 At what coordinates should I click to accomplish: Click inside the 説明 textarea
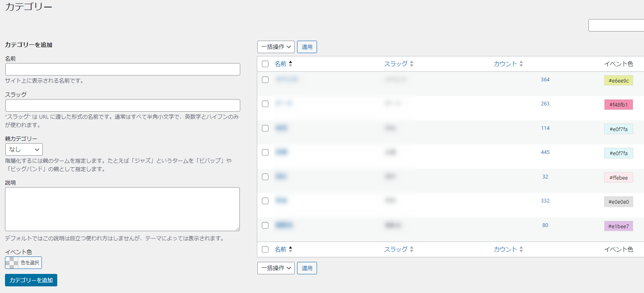[x=122, y=209]
